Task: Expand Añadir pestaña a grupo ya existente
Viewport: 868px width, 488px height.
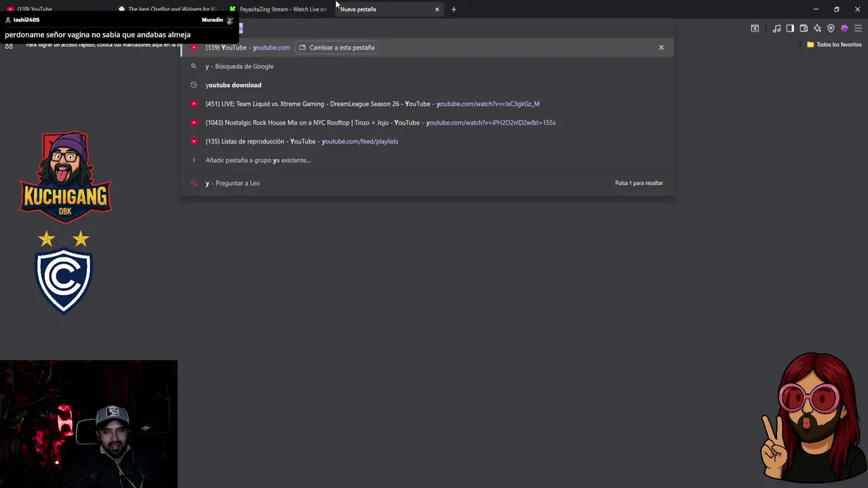Action: [427, 160]
